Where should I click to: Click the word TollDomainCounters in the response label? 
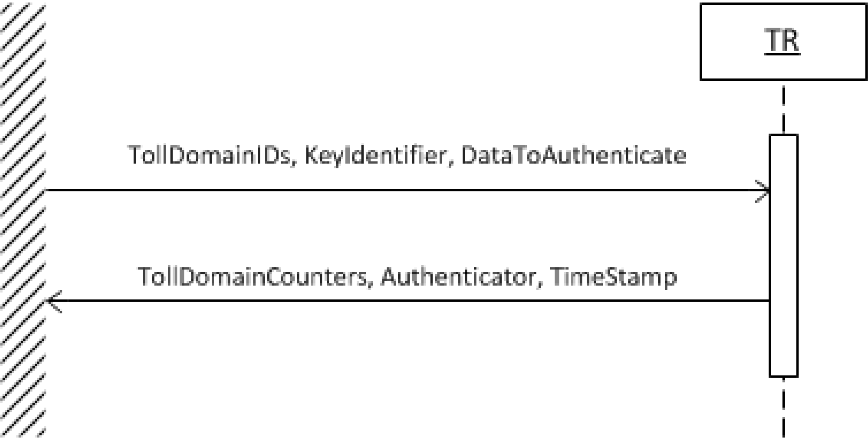(252, 277)
